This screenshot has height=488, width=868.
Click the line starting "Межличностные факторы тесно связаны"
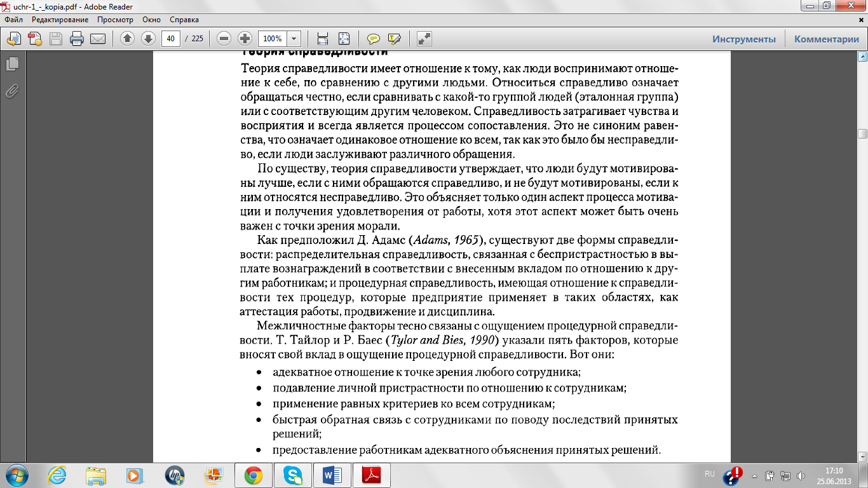(x=468, y=327)
